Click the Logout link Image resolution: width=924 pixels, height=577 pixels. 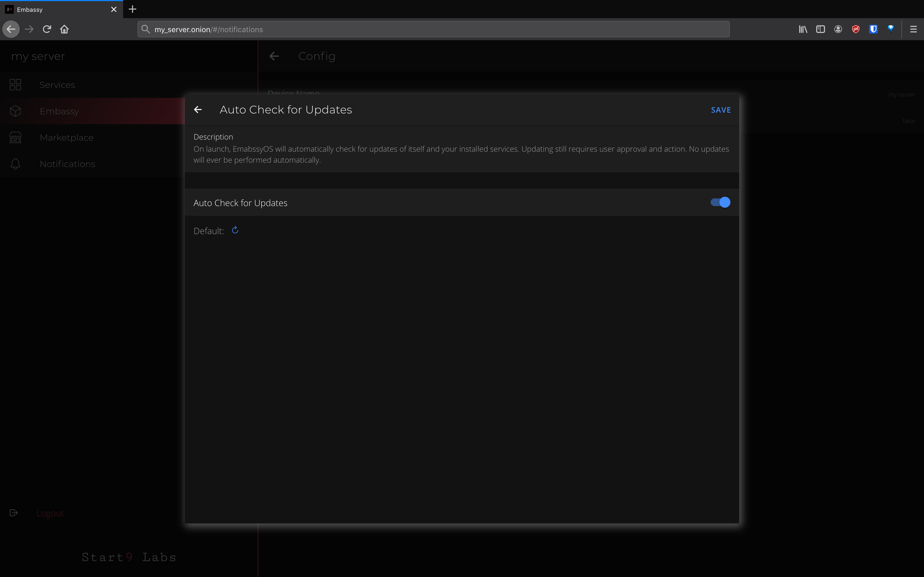pyautogui.click(x=50, y=513)
